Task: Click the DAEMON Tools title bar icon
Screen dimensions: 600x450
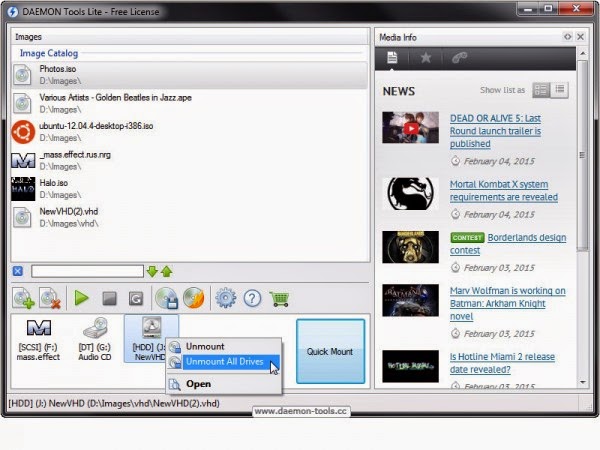Action: (12, 12)
